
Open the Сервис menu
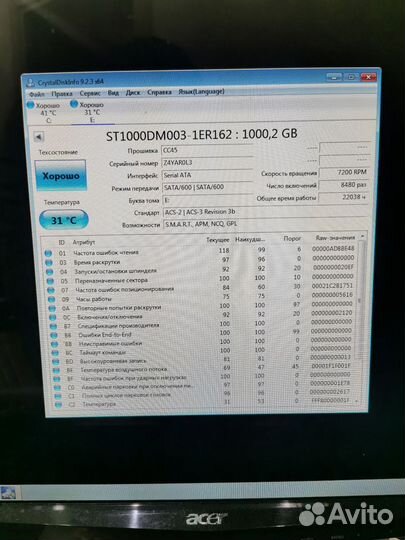90,93
